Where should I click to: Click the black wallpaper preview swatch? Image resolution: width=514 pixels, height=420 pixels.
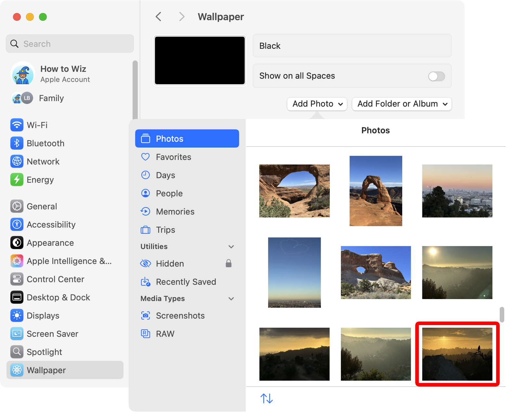(199, 60)
